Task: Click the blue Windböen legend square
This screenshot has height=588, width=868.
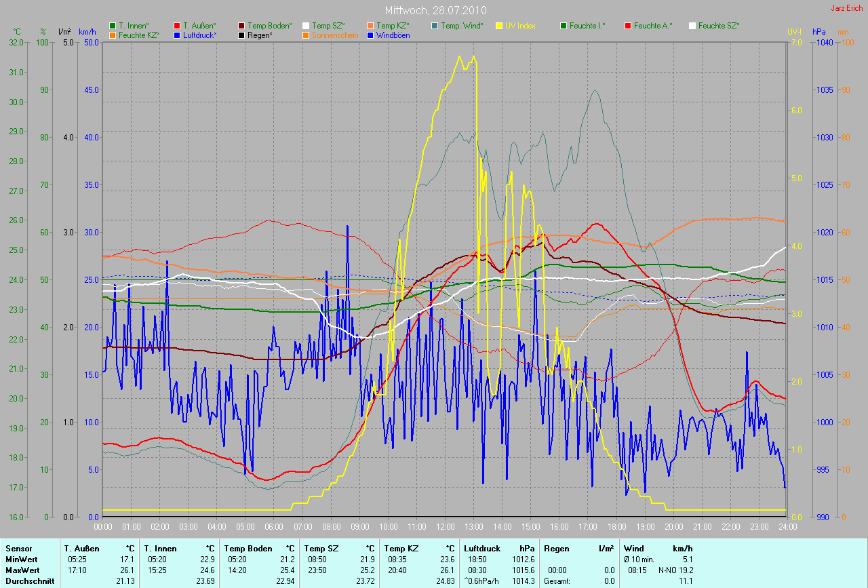Action: pos(370,35)
